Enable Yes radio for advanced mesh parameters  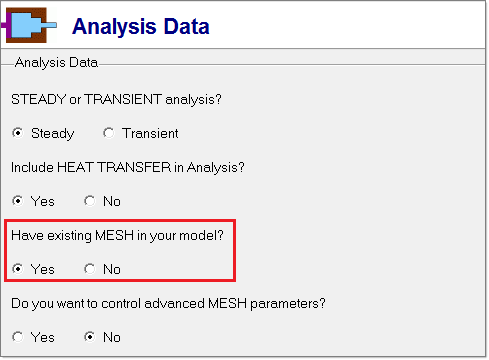pyautogui.click(x=18, y=337)
